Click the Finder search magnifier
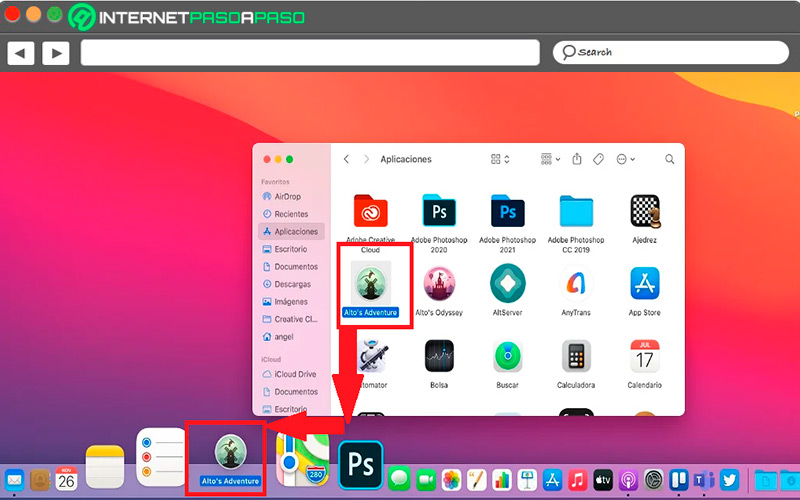Screen dimensions: 800x500 click(669, 159)
